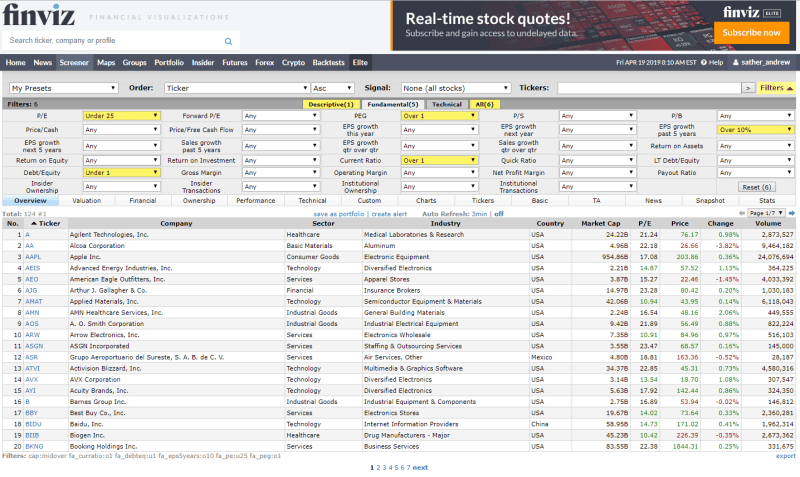Click the Home menu item
This screenshot has height=477, width=800.
[x=15, y=63]
